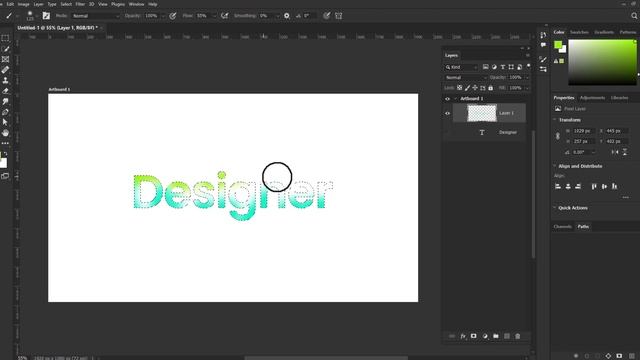This screenshot has height=360, width=640.
Task: Select the Frame tool
Action: point(5,60)
